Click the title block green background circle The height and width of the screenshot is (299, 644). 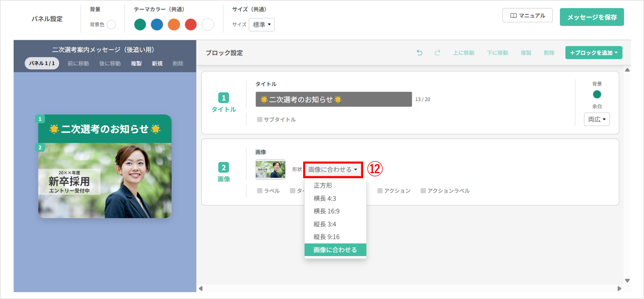coord(597,94)
